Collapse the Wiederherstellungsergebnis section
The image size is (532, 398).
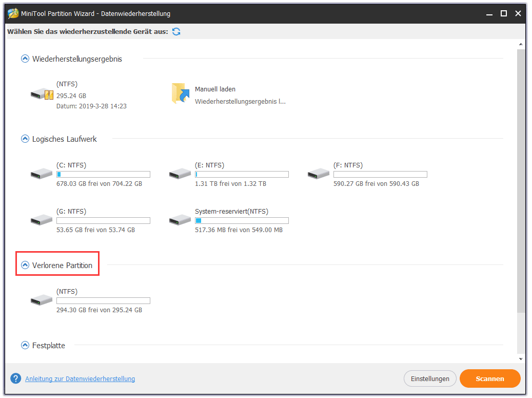25,59
